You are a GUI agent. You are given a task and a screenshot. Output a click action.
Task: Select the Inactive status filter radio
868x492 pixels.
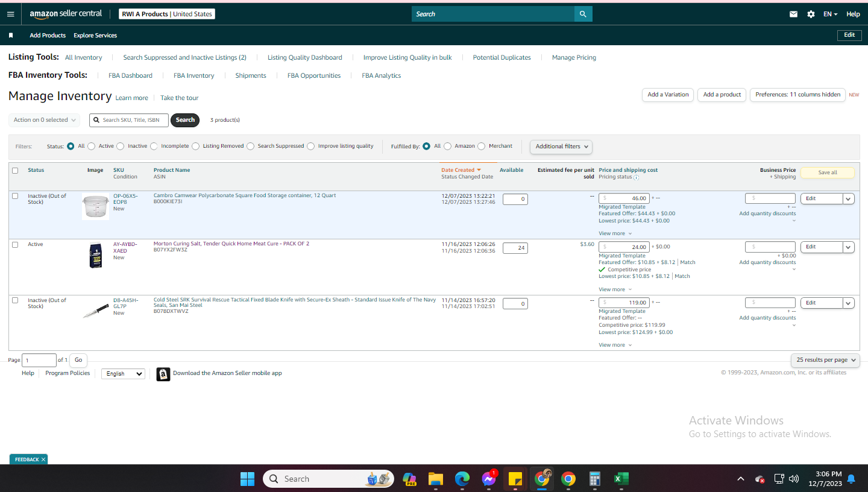(x=121, y=146)
